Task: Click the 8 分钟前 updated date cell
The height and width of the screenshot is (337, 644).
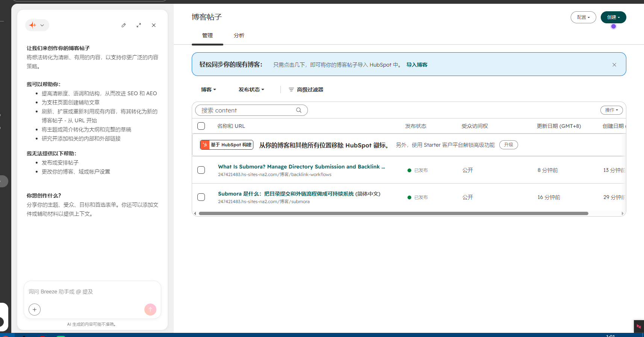Action: (x=548, y=170)
